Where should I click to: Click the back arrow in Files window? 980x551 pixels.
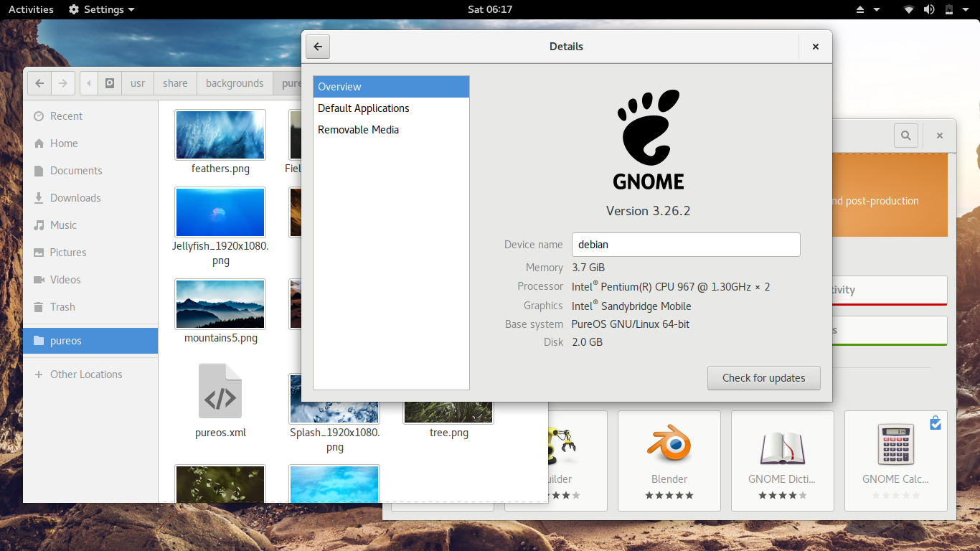39,83
